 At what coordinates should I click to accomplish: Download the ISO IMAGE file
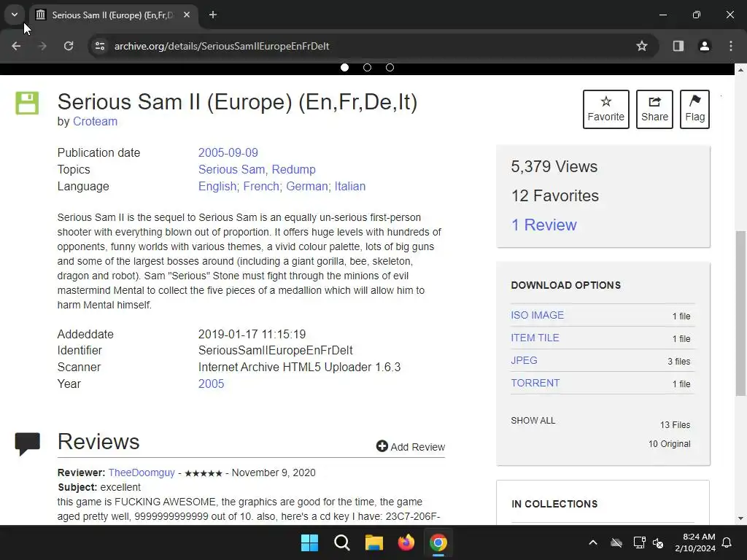tap(538, 315)
